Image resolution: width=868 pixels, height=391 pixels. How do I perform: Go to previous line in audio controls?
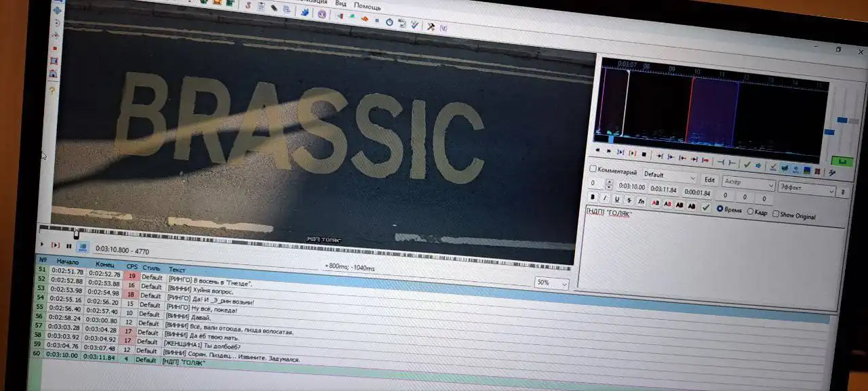click(x=597, y=150)
